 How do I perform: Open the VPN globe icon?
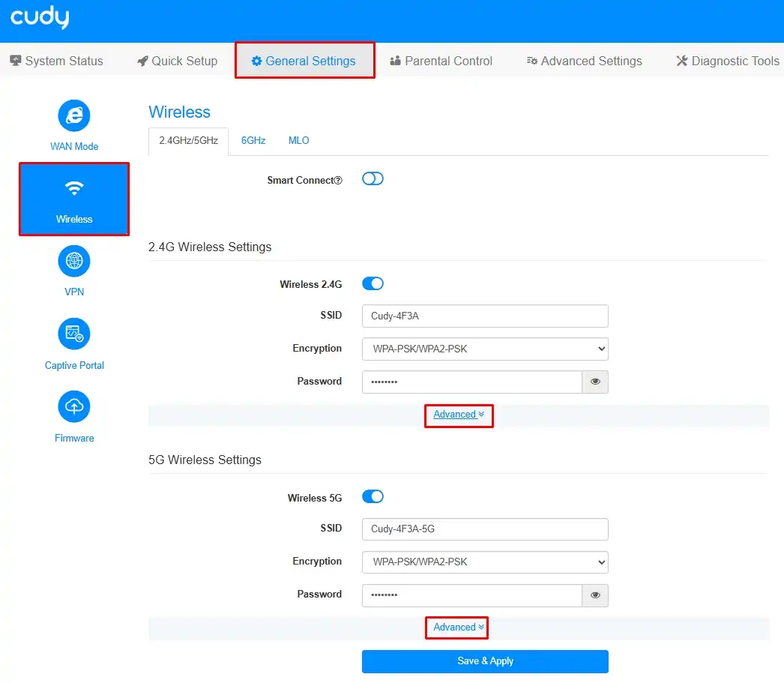coord(74,261)
